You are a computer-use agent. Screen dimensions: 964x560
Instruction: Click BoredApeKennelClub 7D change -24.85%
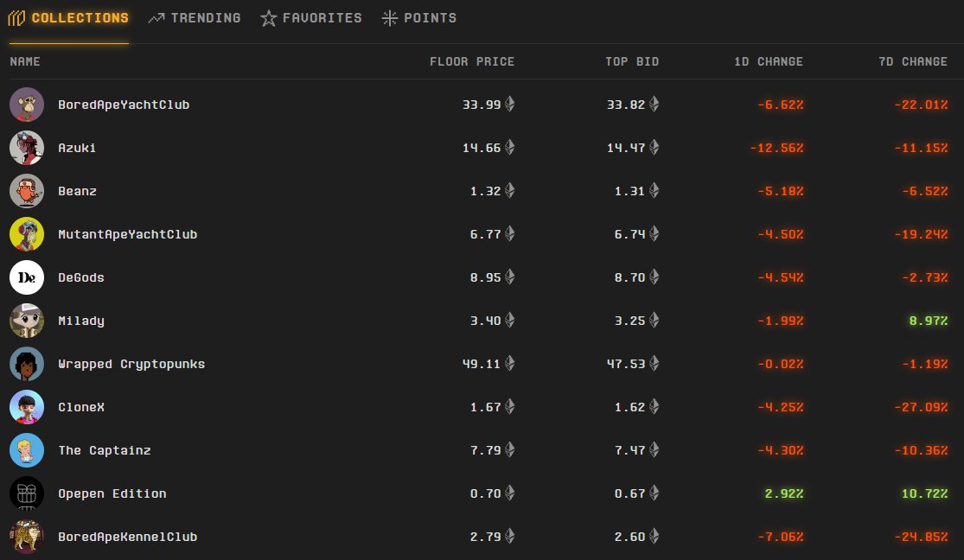tap(921, 537)
